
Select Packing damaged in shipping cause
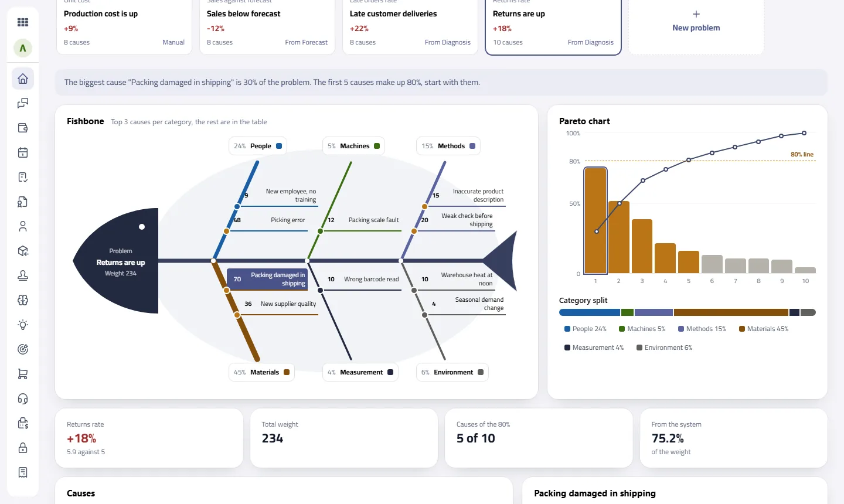pyautogui.click(x=267, y=279)
